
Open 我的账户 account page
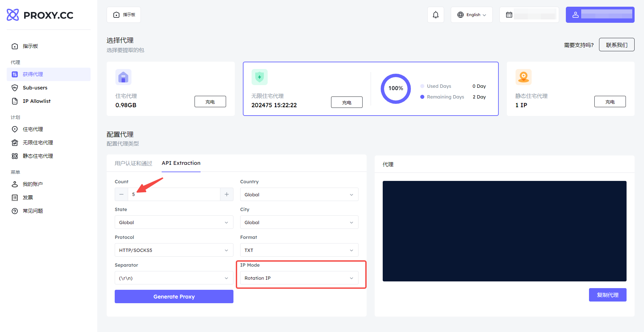(x=49, y=184)
